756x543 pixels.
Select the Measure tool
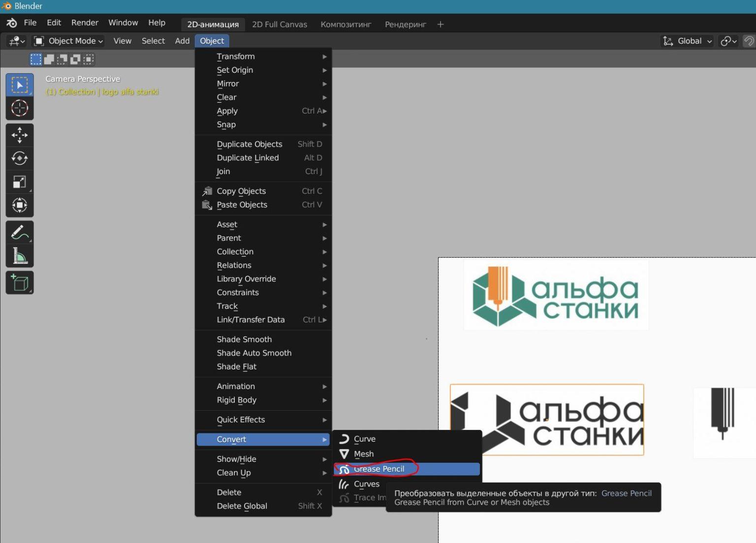[x=20, y=256]
